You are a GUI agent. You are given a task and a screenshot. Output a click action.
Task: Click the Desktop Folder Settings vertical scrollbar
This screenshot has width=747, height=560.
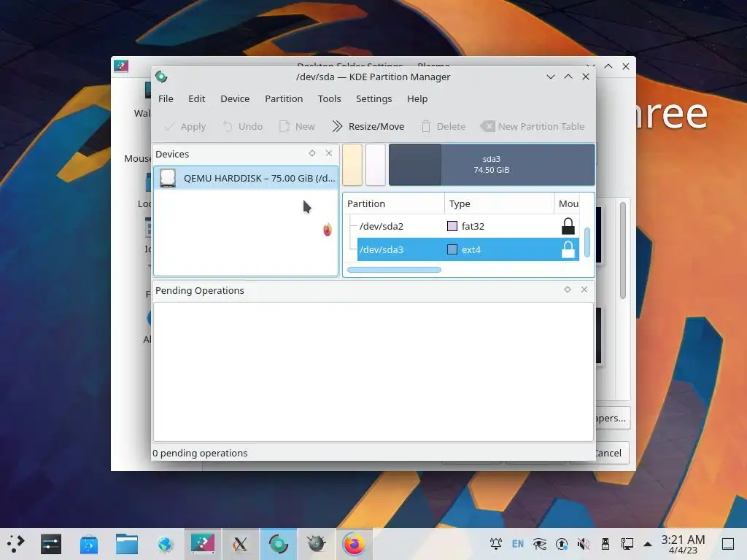(623, 251)
